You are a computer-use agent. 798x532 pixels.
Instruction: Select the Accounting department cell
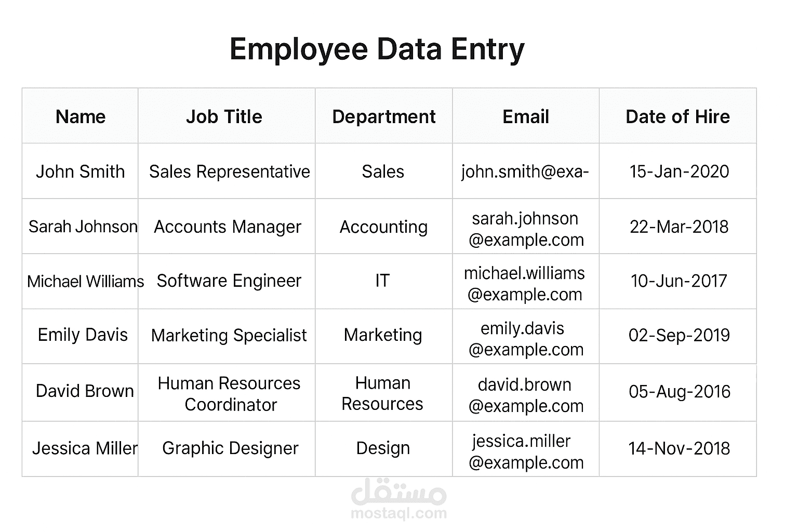tap(384, 227)
